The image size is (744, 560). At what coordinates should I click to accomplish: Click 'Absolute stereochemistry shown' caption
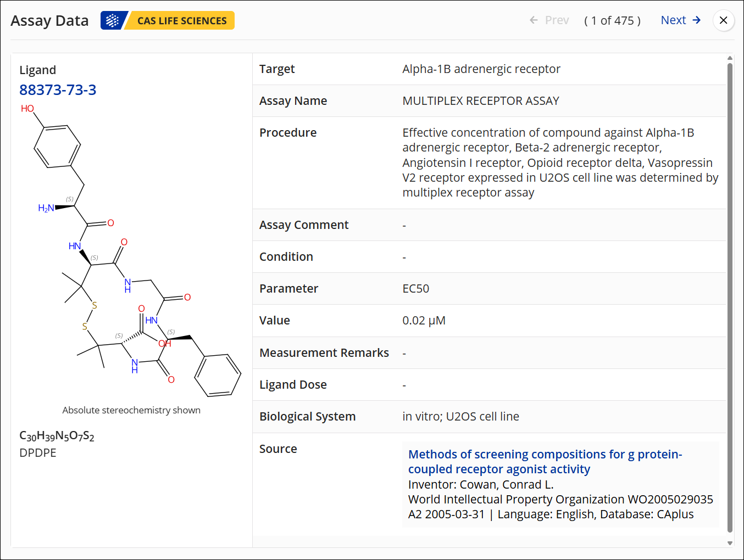pyautogui.click(x=131, y=410)
